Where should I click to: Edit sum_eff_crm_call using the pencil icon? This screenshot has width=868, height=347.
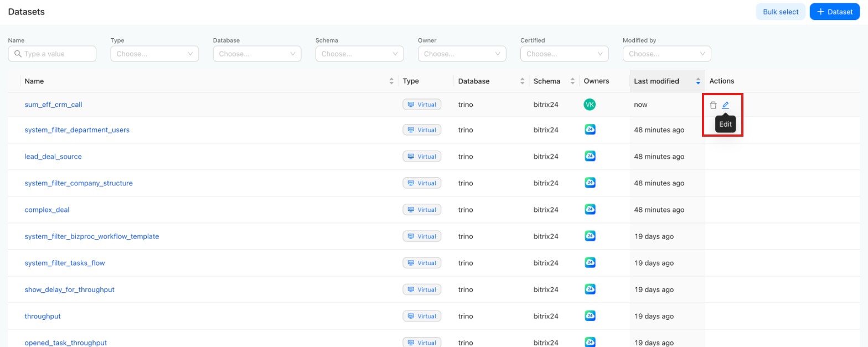click(725, 105)
